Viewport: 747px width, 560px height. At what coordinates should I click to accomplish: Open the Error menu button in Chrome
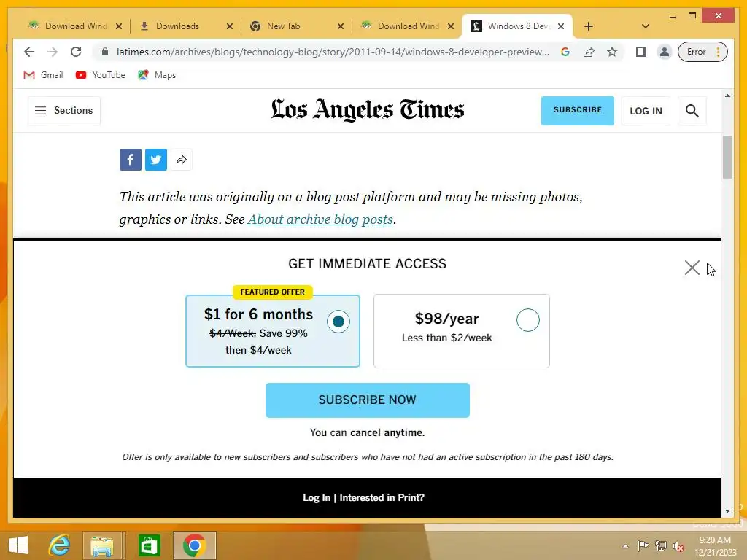703,52
